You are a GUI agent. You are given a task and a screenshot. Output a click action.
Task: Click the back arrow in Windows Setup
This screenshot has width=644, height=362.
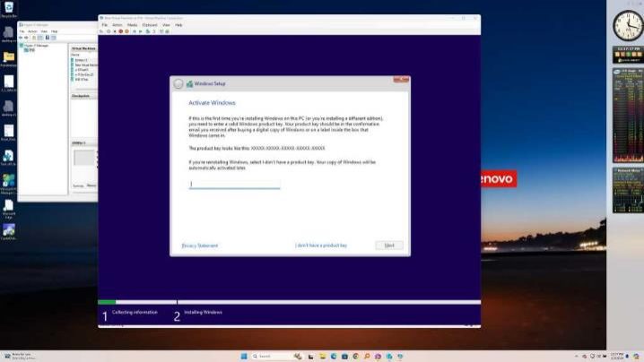pyautogui.click(x=178, y=83)
